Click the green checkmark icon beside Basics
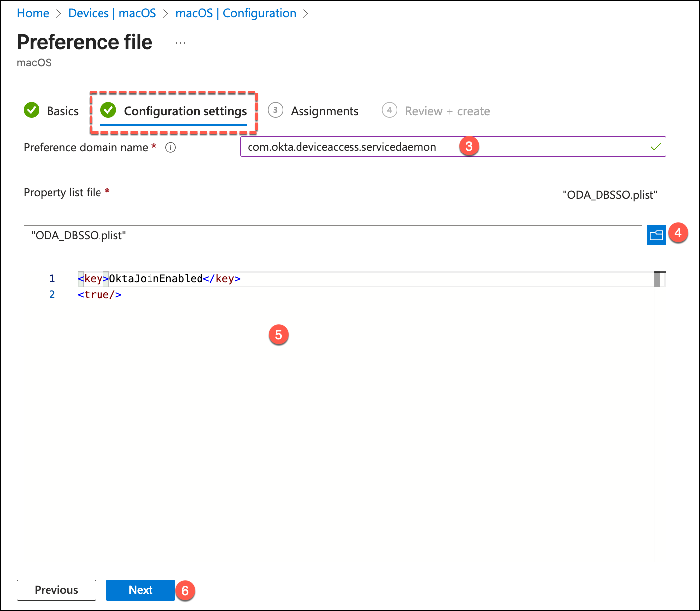 (32, 110)
